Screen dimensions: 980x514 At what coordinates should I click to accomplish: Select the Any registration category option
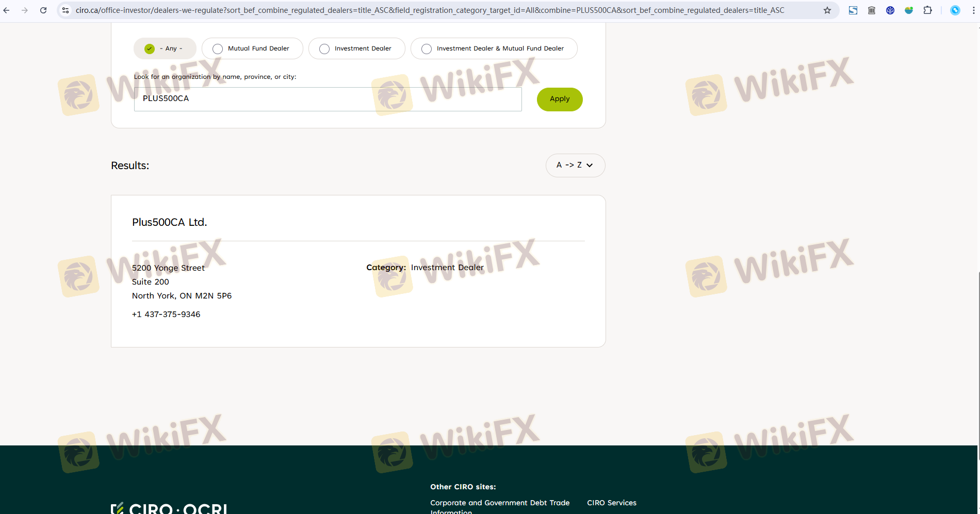point(165,48)
